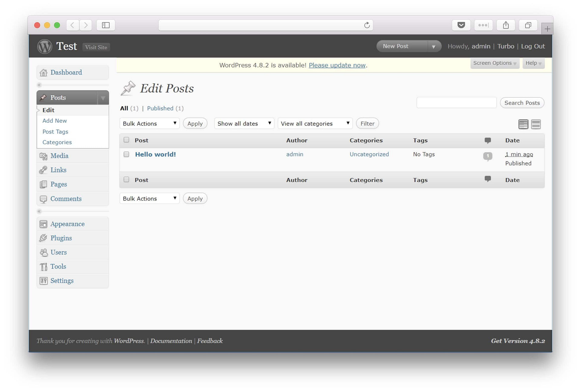The height and width of the screenshot is (392, 581).
Task: Click the New Post button
Action: 396,46
